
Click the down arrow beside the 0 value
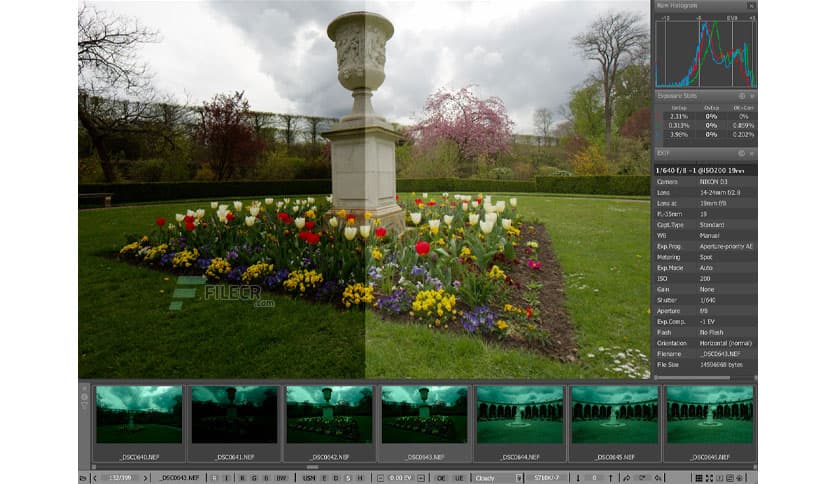pos(578,478)
